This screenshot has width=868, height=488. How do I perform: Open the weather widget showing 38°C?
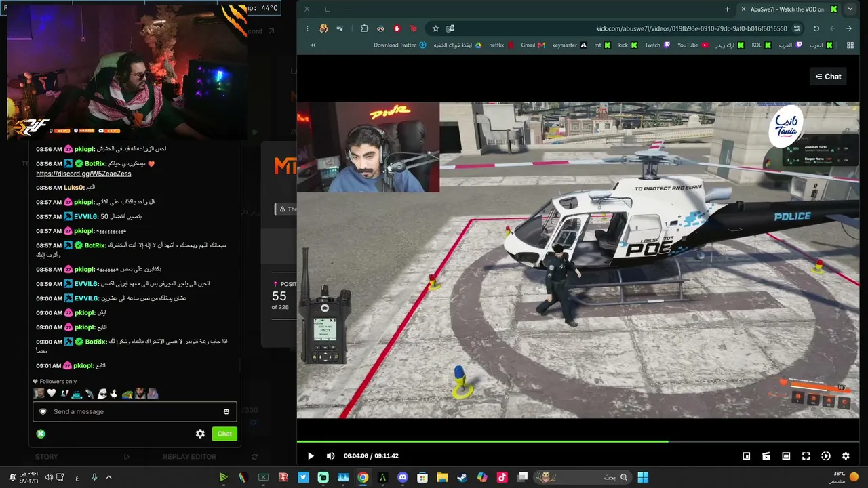[845, 477]
